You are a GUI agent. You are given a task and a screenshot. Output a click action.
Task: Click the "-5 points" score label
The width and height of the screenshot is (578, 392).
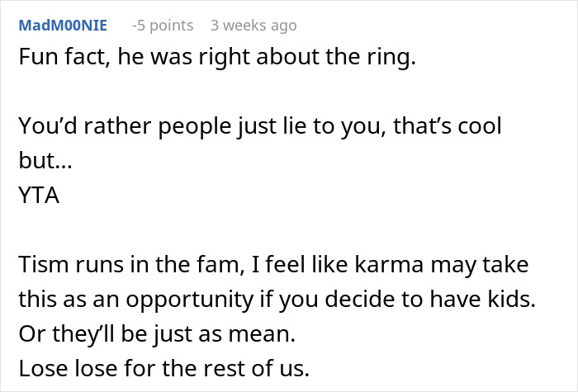point(163,26)
